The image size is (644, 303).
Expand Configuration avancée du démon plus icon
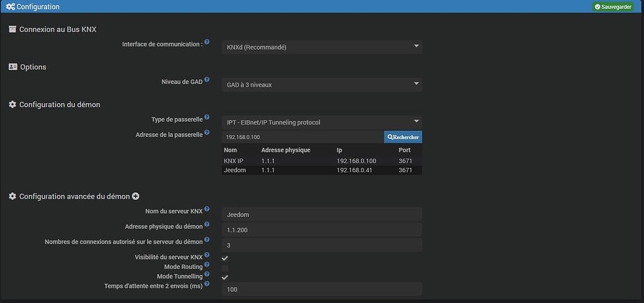[x=135, y=197]
